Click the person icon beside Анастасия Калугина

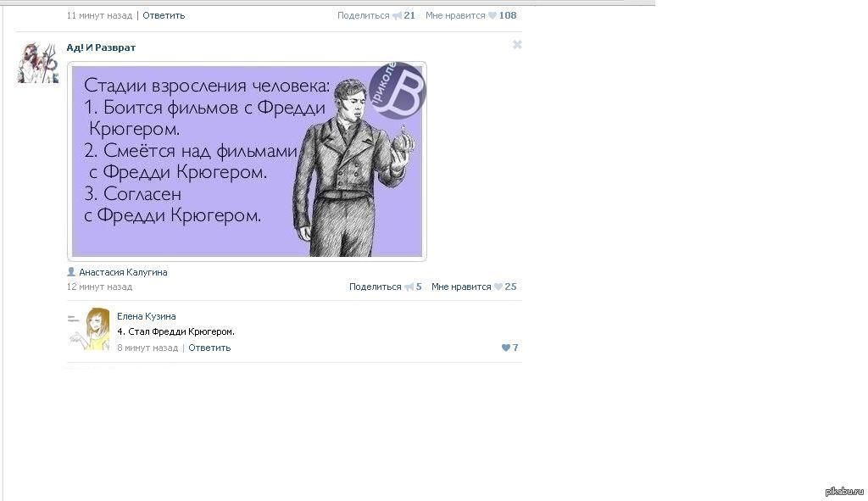coord(71,272)
